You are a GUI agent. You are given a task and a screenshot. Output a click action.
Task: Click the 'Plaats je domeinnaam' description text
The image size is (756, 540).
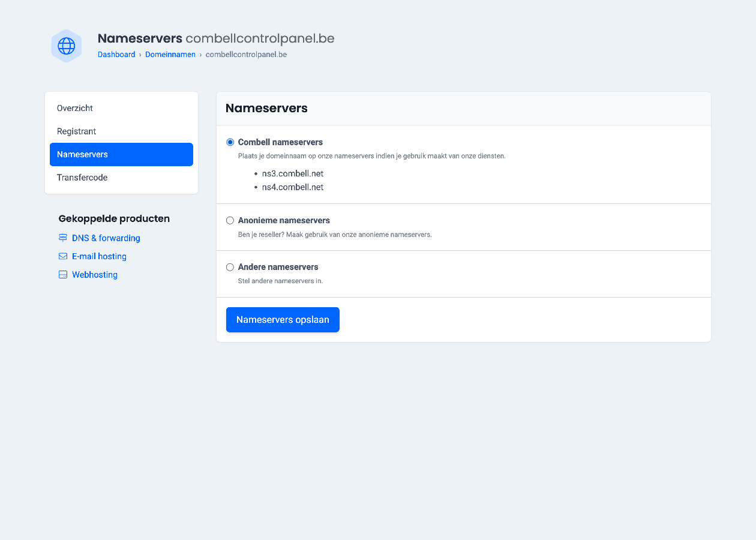coord(372,156)
